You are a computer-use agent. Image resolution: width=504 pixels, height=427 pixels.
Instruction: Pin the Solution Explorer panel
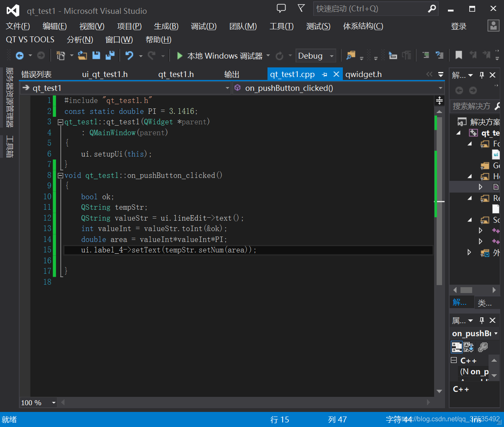(x=482, y=75)
